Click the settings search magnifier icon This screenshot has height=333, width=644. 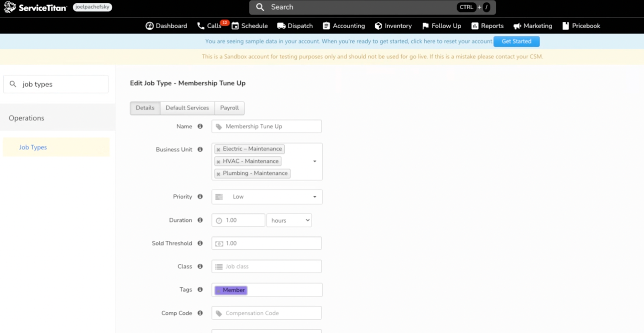click(x=13, y=84)
